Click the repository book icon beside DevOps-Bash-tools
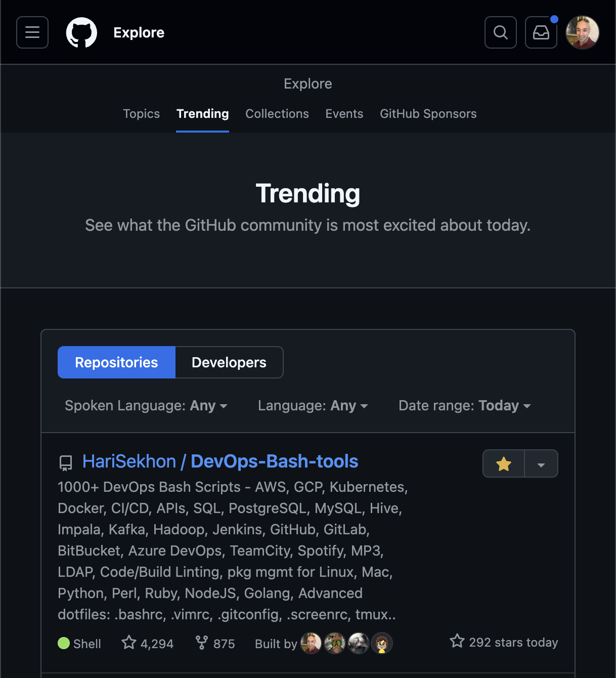Image resolution: width=616 pixels, height=678 pixels. pyautogui.click(x=65, y=462)
